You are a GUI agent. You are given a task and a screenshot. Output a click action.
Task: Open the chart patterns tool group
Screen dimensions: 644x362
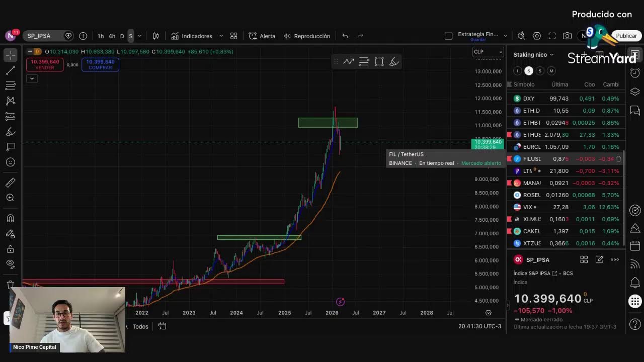11,101
